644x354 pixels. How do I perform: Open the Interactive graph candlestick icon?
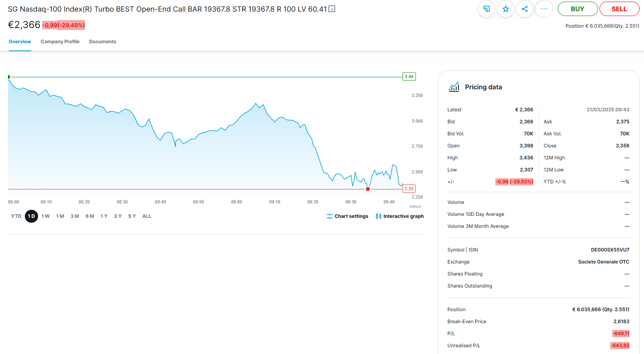point(378,216)
